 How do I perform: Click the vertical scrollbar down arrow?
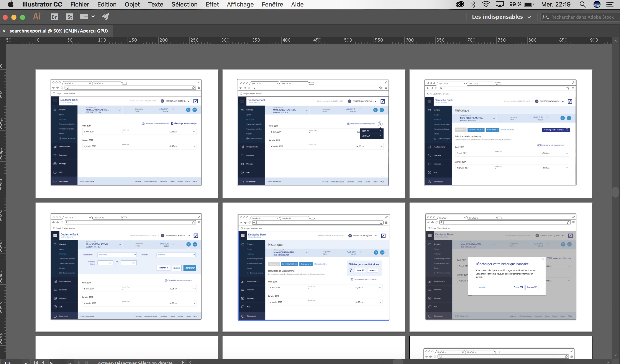click(615, 355)
